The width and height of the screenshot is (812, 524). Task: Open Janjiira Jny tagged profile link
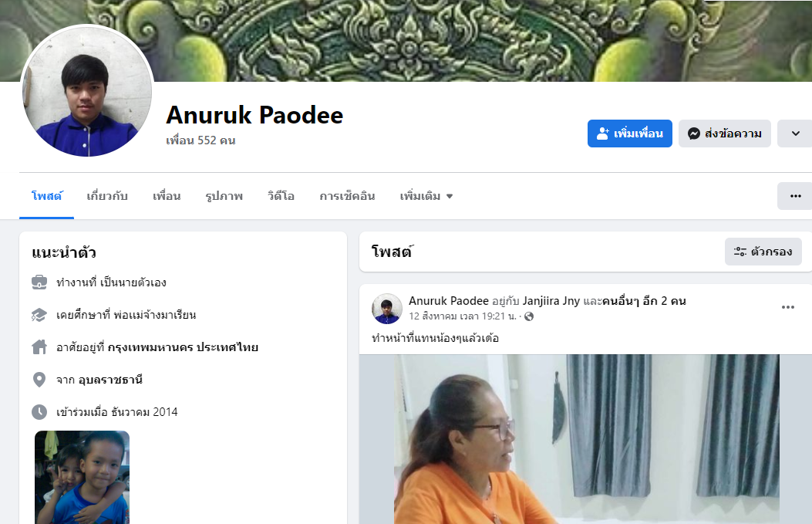551,301
